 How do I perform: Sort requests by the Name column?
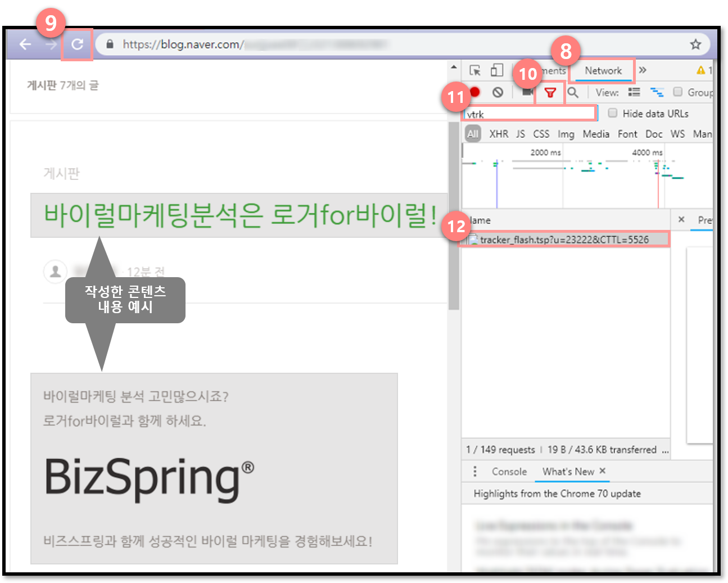point(566,220)
